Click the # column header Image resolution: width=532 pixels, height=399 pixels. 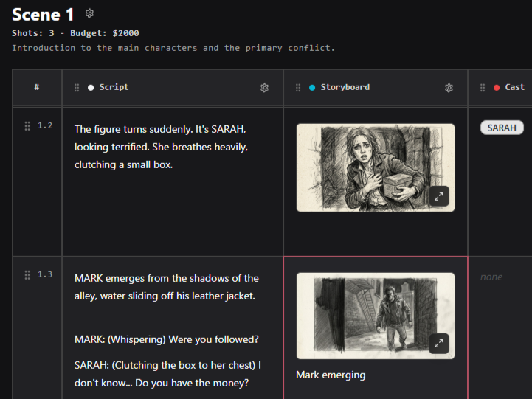(37, 87)
